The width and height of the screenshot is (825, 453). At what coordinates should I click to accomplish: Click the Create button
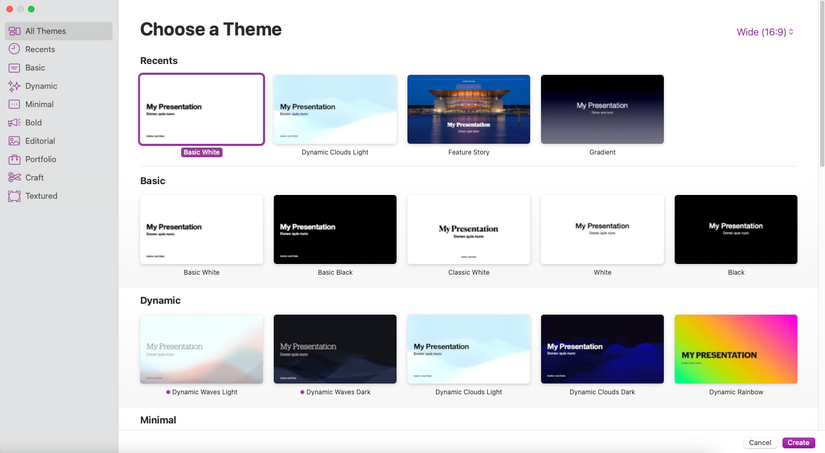pos(798,442)
